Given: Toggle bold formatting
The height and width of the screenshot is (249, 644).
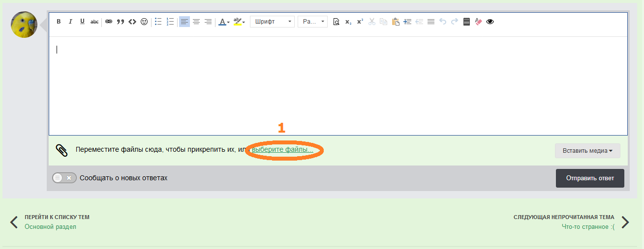Looking at the screenshot, I should click(x=59, y=22).
